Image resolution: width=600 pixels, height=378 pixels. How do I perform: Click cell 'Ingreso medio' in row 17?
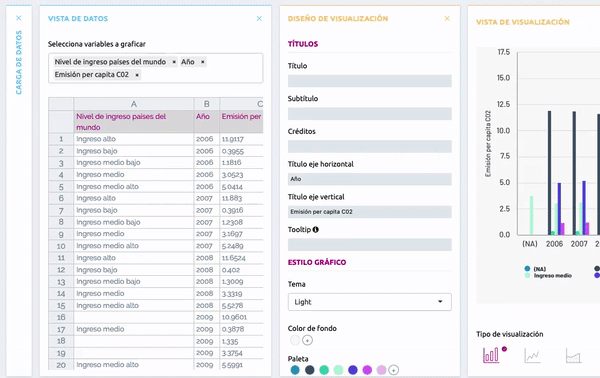134,329
